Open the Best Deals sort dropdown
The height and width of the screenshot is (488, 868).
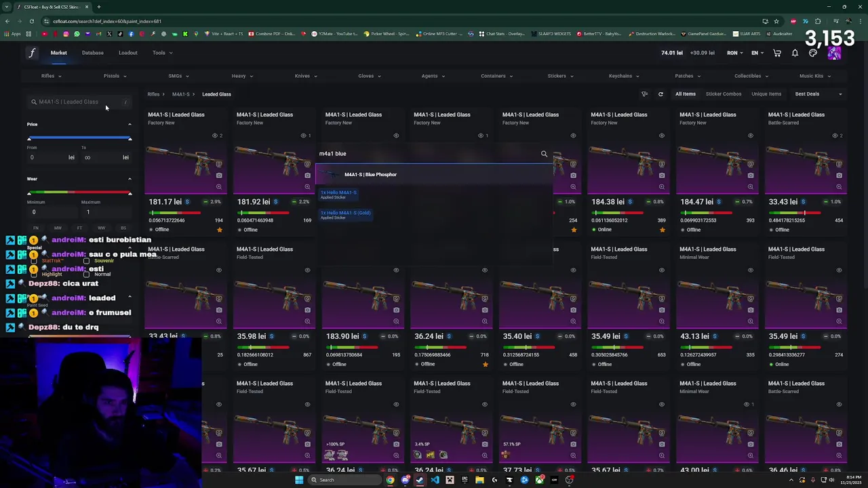coord(818,94)
